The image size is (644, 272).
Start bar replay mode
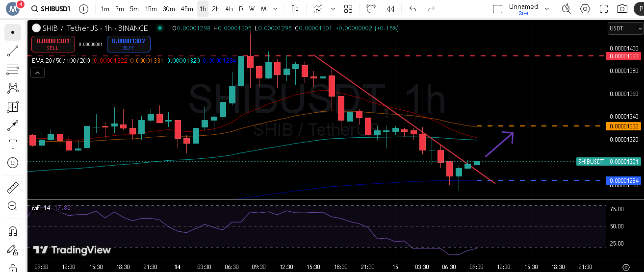(x=390, y=9)
